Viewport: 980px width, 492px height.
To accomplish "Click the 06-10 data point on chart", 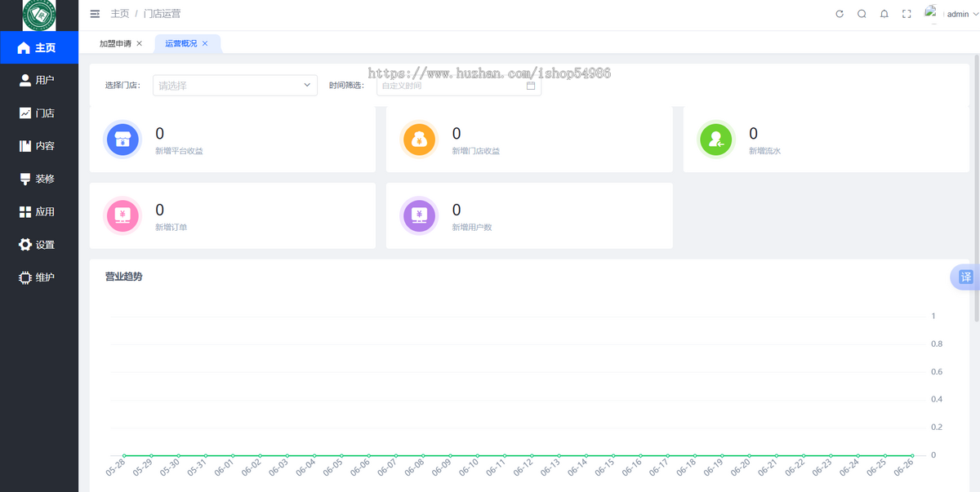I will tap(477, 455).
